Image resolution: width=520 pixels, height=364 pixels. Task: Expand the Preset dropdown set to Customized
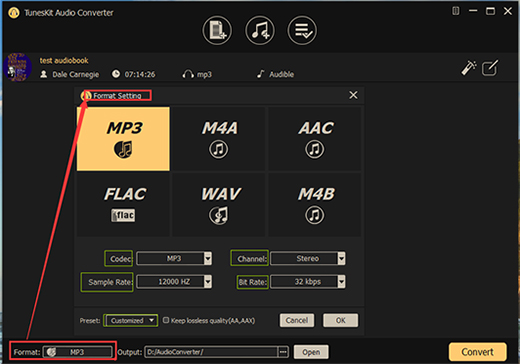[x=131, y=321]
